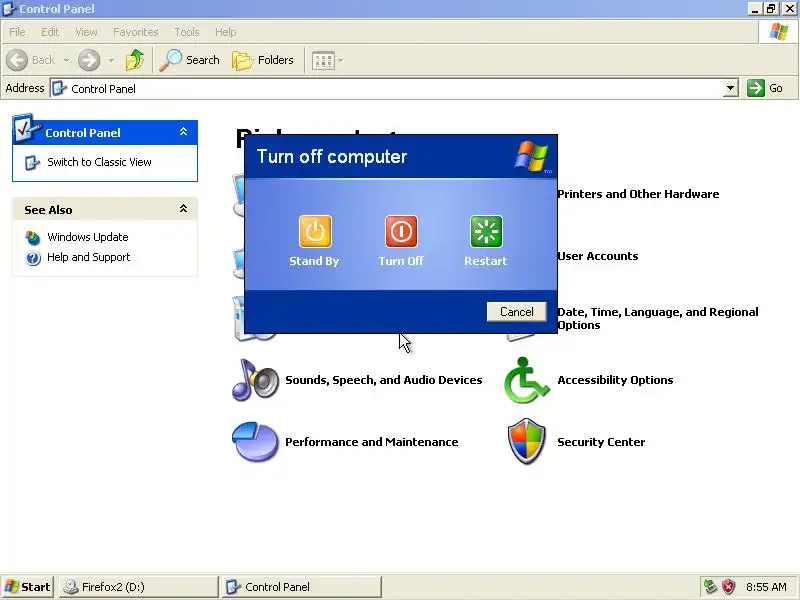Click the Address bar field
This screenshot has height=600, width=800.
(387, 88)
